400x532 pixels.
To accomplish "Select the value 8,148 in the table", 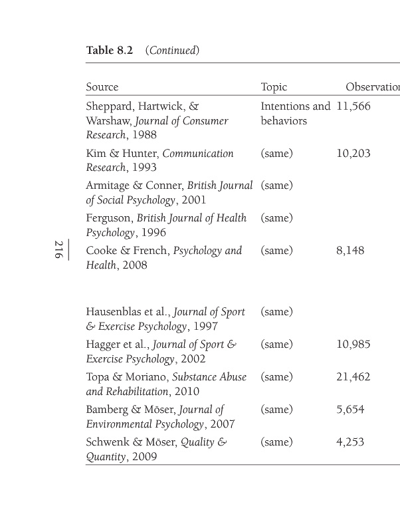I will 350,251.
